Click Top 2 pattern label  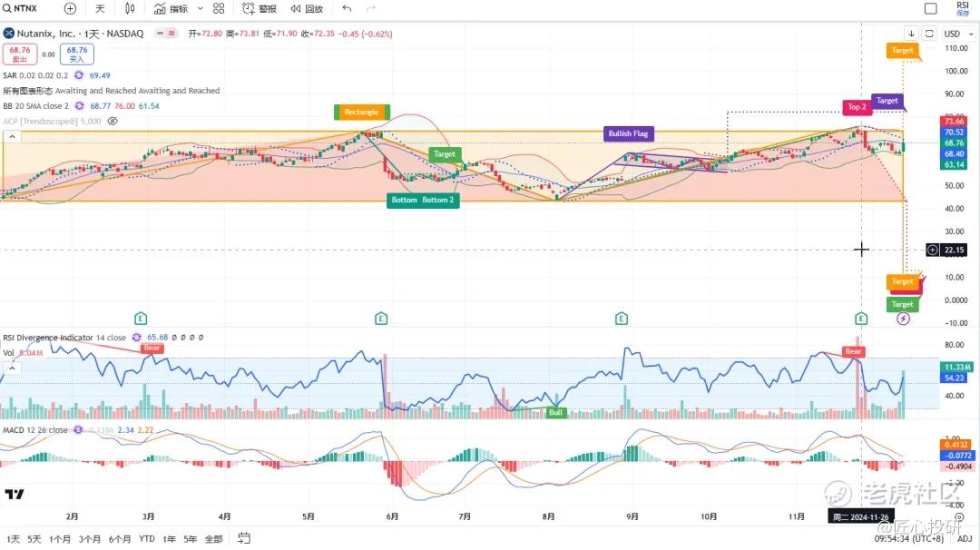point(857,107)
